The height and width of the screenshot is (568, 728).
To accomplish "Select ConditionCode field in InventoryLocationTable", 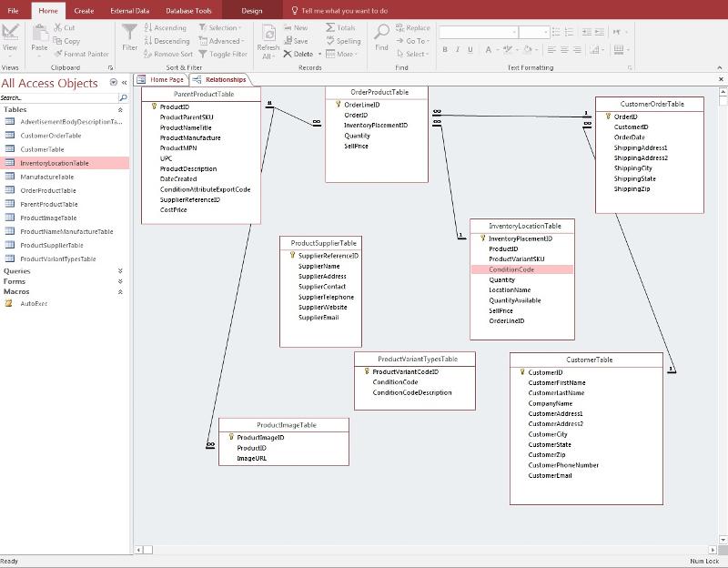I will click(511, 269).
